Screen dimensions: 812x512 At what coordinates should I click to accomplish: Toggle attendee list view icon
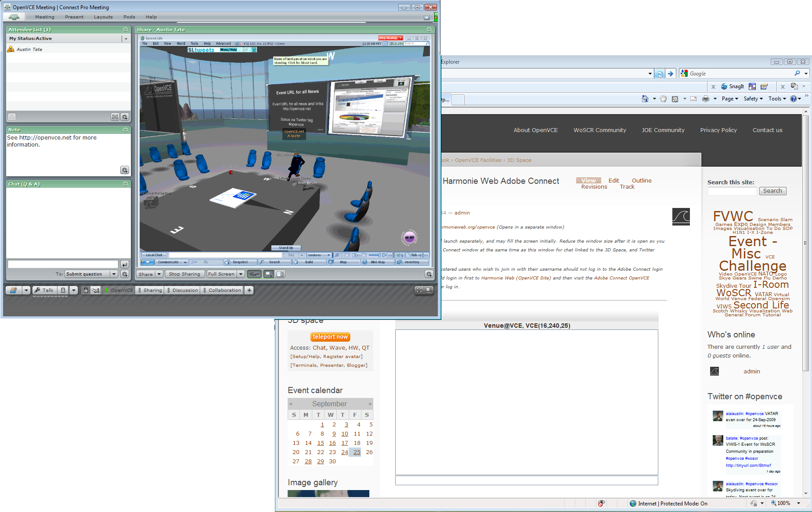(115, 117)
